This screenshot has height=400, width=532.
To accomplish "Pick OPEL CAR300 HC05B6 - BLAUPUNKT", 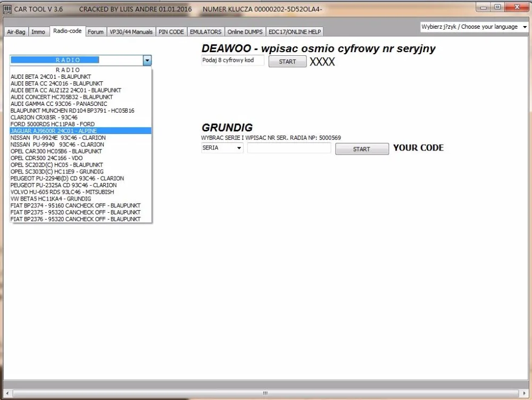I will click(x=81, y=151).
